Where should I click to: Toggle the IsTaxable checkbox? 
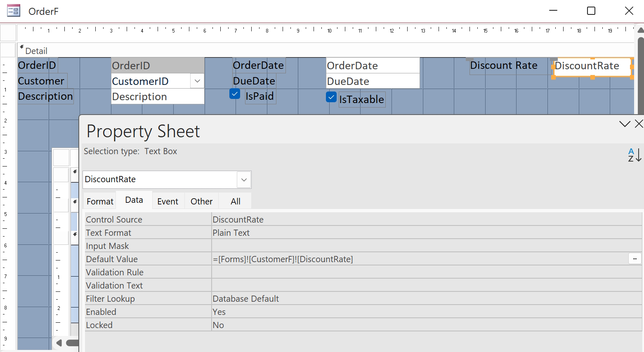point(331,97)
